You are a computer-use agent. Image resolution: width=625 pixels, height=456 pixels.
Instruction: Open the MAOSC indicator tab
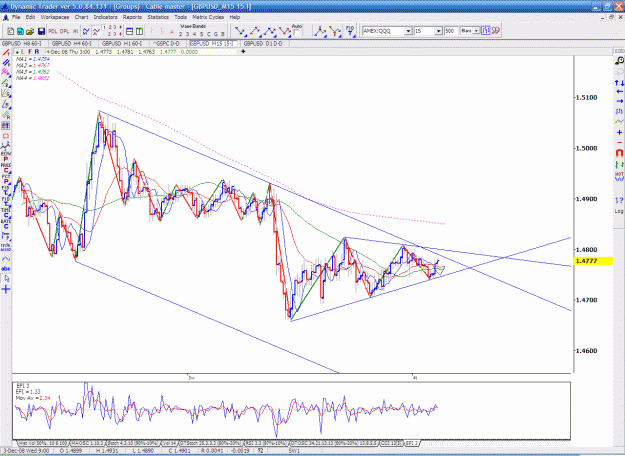point(88,443)
